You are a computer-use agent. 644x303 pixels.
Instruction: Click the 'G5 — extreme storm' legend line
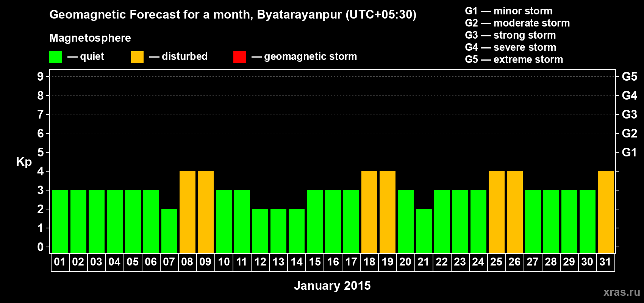[514, 59]
